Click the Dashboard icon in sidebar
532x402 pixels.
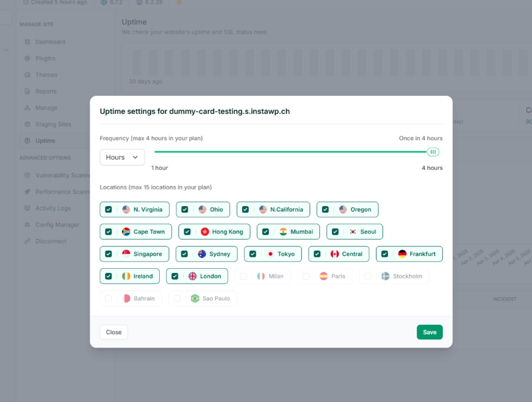[x=28, y=42]
